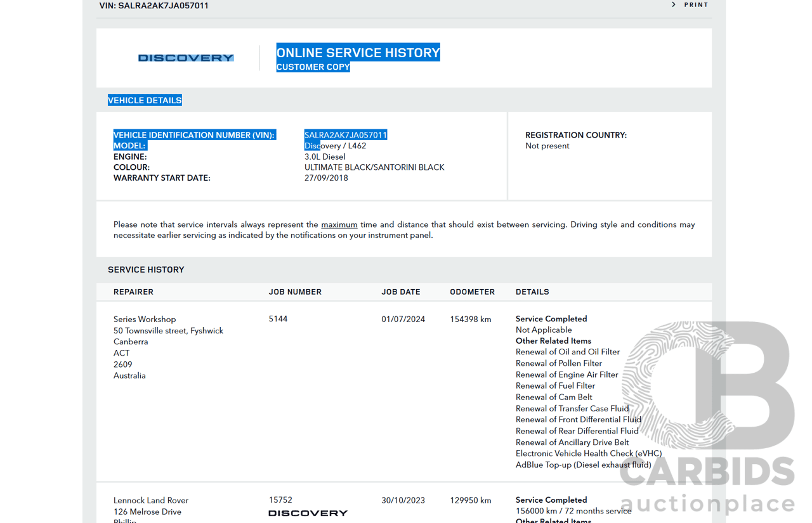Click the chevron arrow beside PRINT

pyautogui.click(x=674, y=5)
